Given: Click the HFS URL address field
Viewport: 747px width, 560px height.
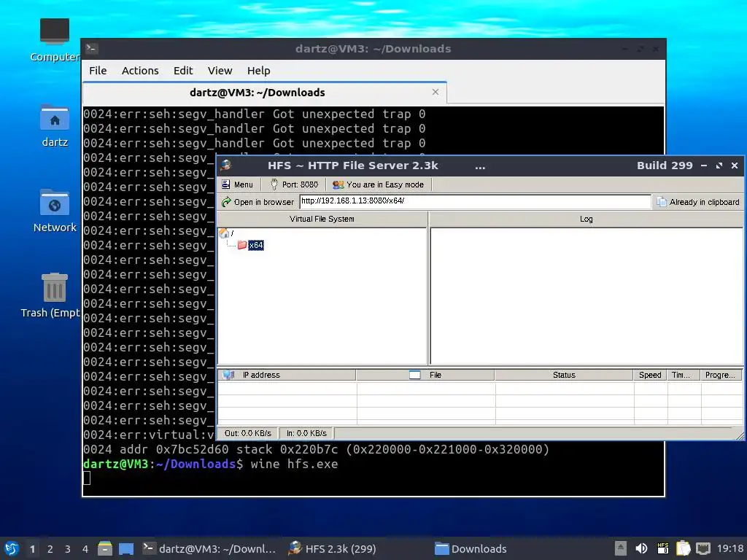Looking at the screenshot, I should tap(475, 201).
